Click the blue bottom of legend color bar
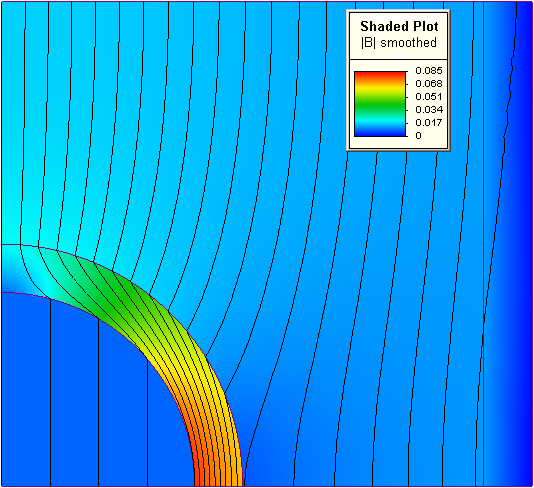The image size is (534, 488). point(380,131)
